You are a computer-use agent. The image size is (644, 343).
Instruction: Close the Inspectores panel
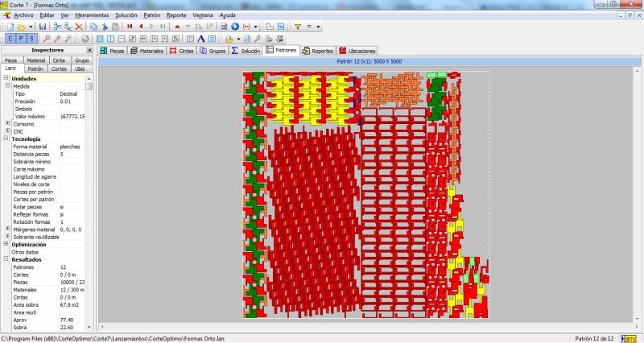point(89,50)
